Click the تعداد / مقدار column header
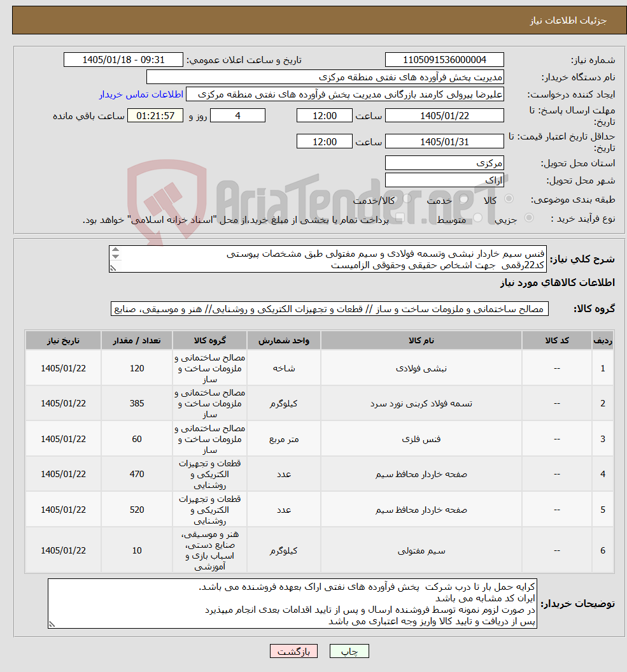Image resolution: width=627 pixels, height=672 pixels. click(137, 340)
